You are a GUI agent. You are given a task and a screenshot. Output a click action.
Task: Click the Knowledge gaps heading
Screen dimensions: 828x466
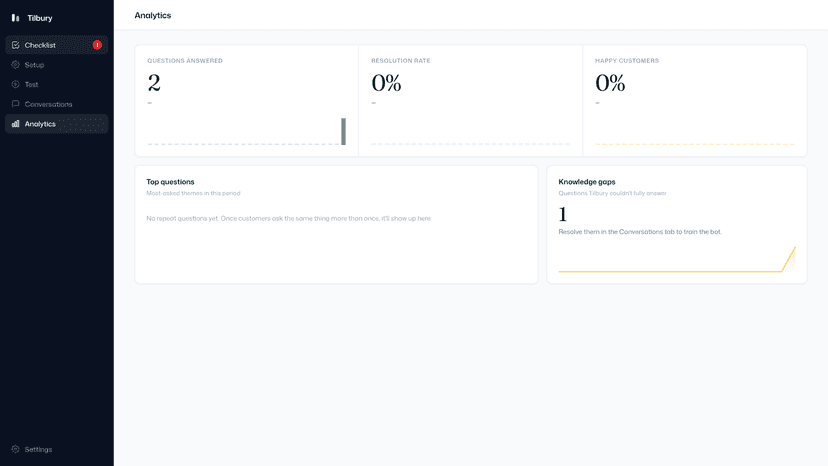pyautogui.click(x=587, y=182)
